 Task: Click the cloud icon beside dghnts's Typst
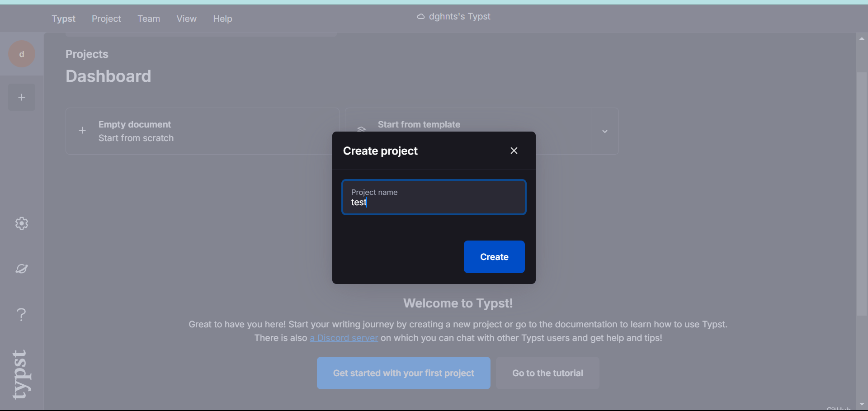pos(421,17)
